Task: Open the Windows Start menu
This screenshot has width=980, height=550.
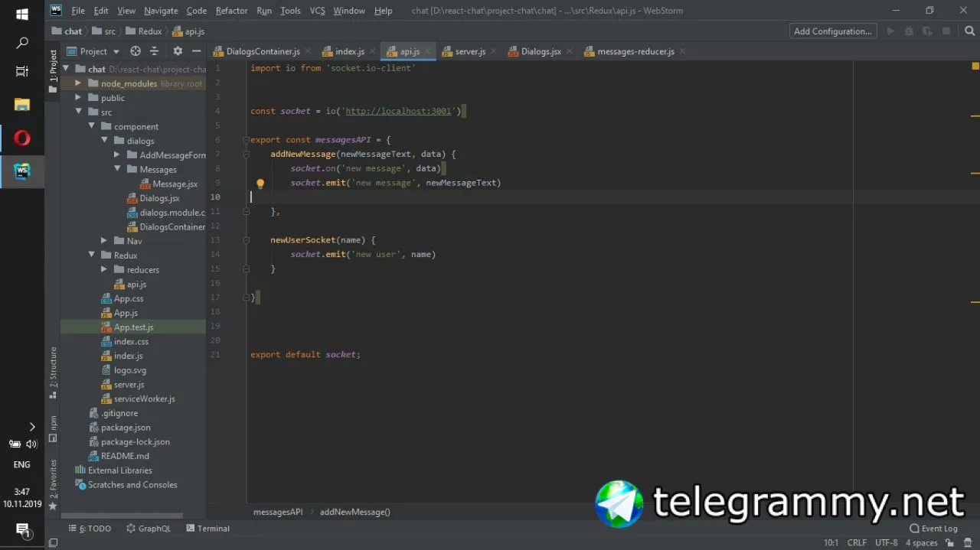Action: pyautogui.click(x=22, y=14)
